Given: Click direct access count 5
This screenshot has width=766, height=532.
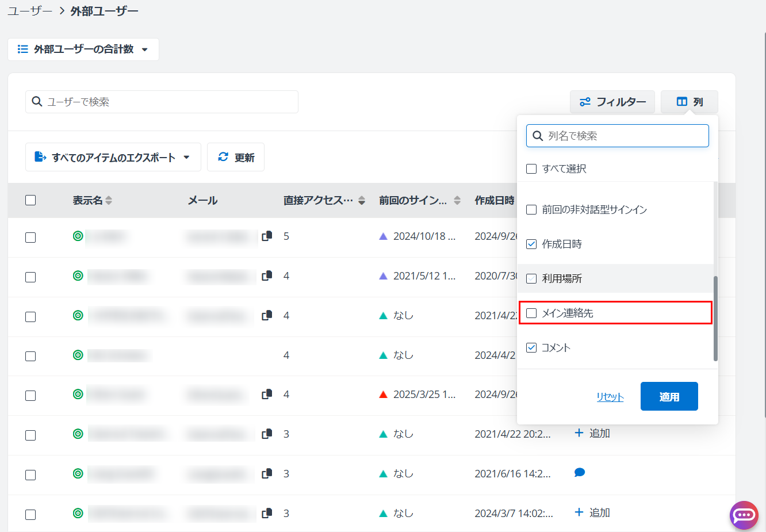Looking at the screenshot, I should tap(286, 236).
